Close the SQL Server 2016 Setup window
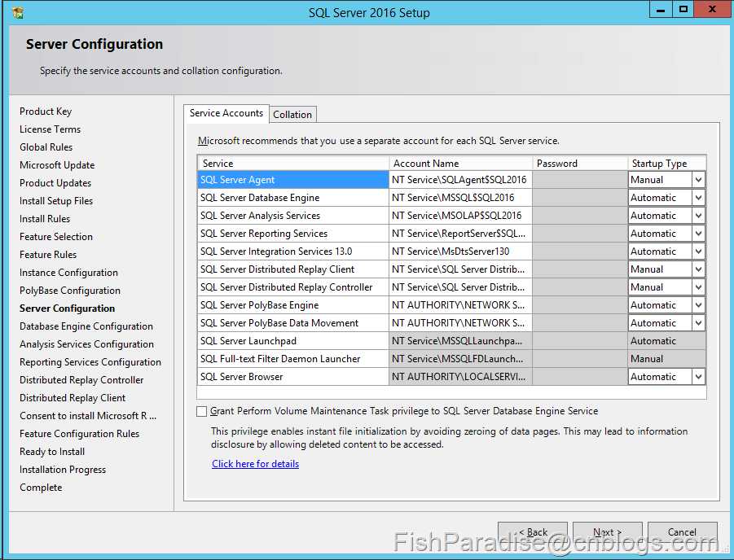The width and height of the screenshot is (734, 560). tap(713, 9)
